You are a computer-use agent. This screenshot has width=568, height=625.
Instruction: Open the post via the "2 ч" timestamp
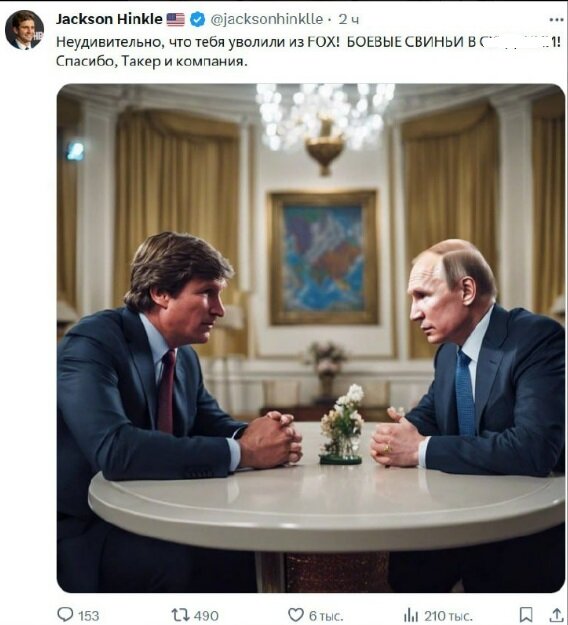point(348,20)
